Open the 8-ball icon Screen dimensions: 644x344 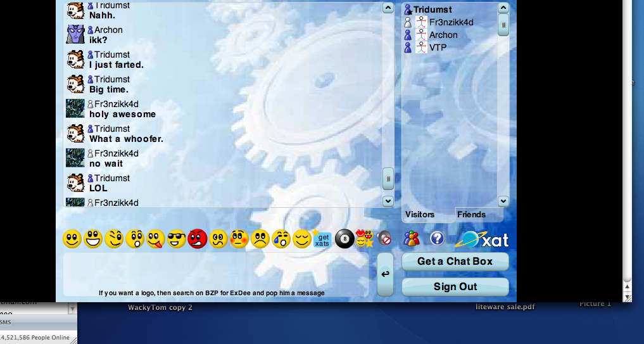tap(344, 239)
